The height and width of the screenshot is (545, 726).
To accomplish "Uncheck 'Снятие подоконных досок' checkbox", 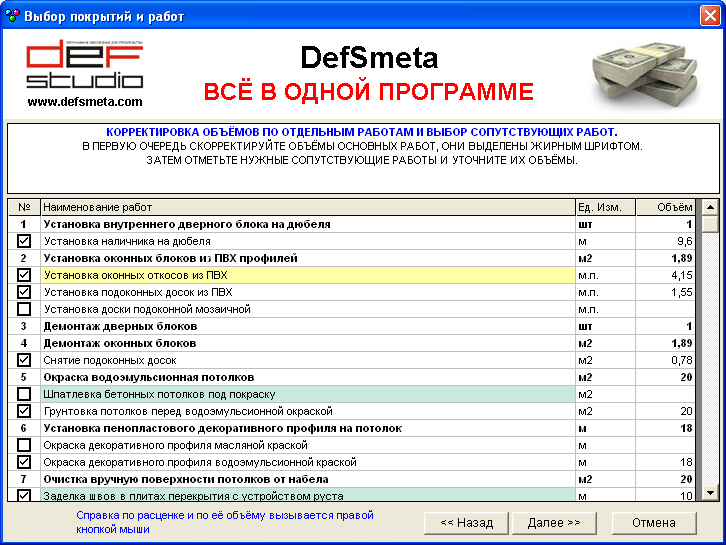I will pyautogui.click(x=24, y=360).
